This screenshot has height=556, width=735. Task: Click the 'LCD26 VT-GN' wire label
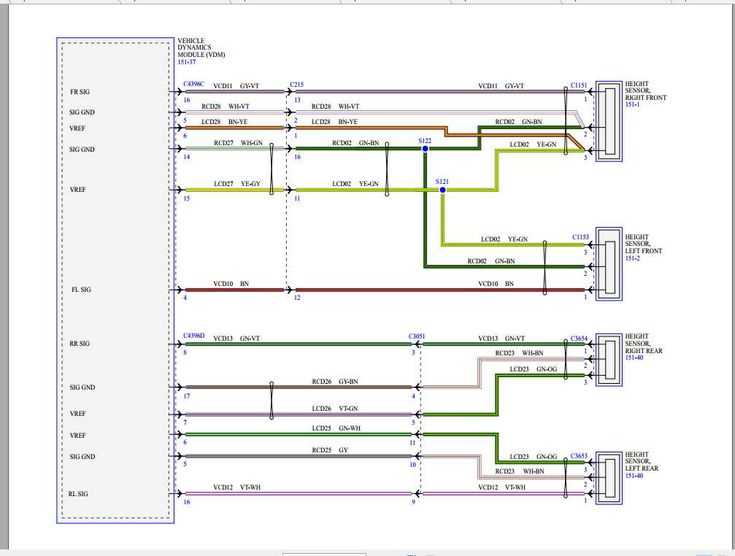[335, 408]
